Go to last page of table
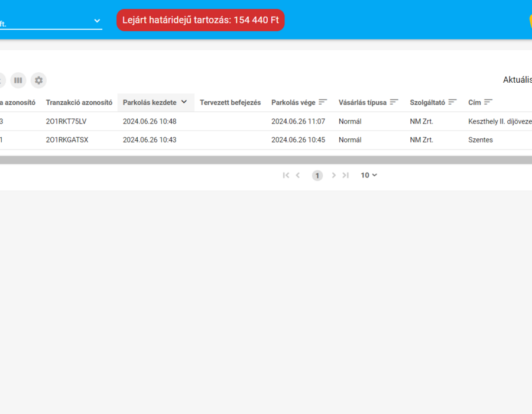532x414 pixels. (x=346, y=175)
